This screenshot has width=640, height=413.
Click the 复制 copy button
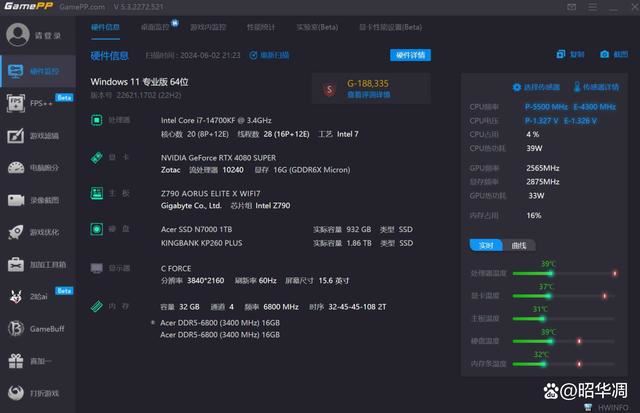[x=570, y=54]
